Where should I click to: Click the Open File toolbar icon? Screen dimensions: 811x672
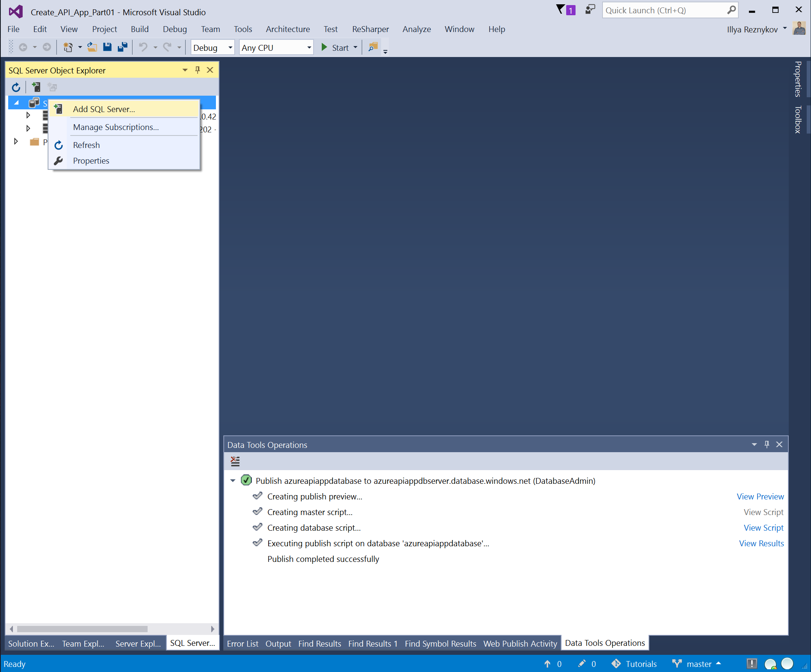tap(92, 47)
